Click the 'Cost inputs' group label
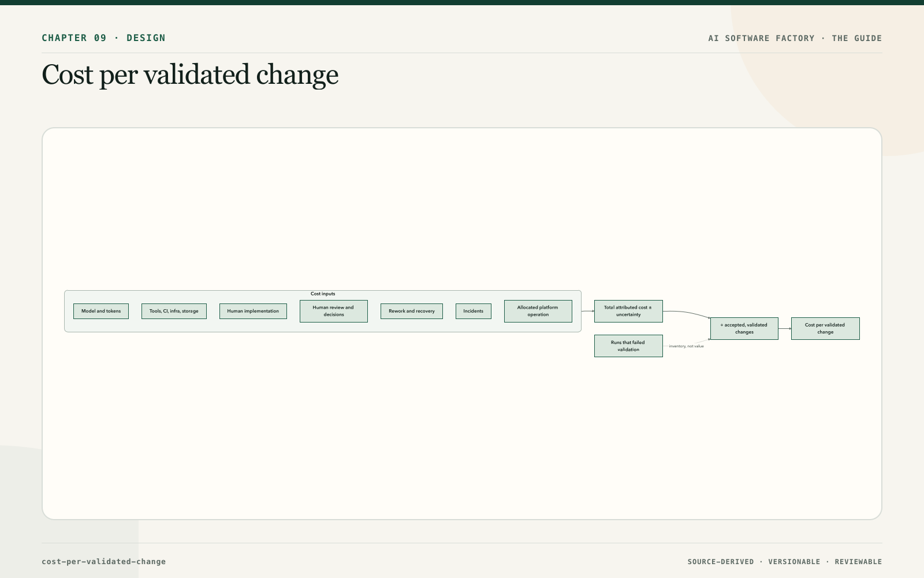Viewport: 924px width, 578px height. tap(323, 294)
